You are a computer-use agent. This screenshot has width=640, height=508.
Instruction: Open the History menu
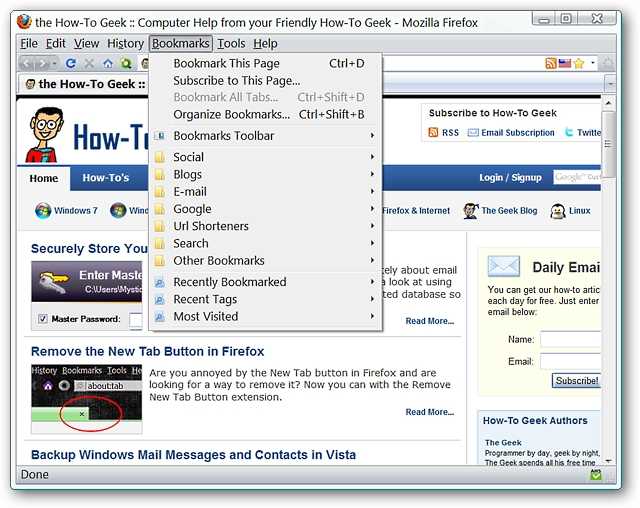pos(125,43)
